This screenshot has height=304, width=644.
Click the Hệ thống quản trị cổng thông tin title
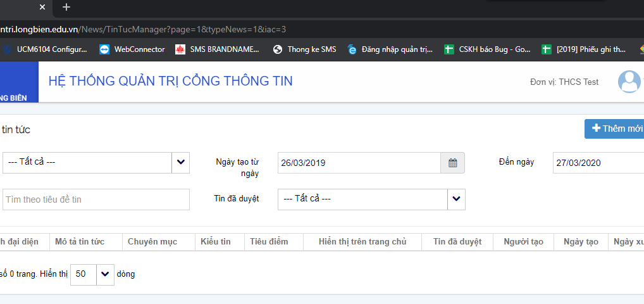pos(170,81)
